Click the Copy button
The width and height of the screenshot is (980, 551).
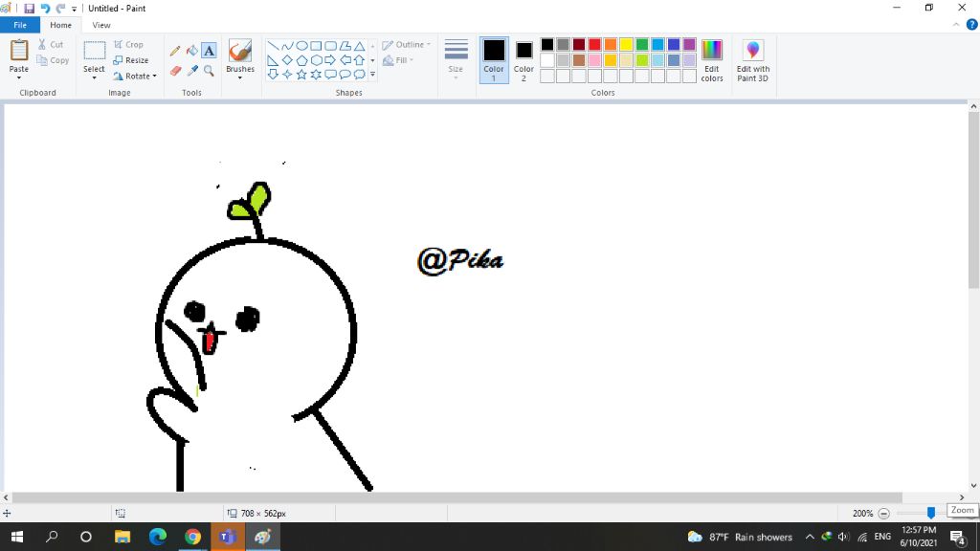coord(54,60)
